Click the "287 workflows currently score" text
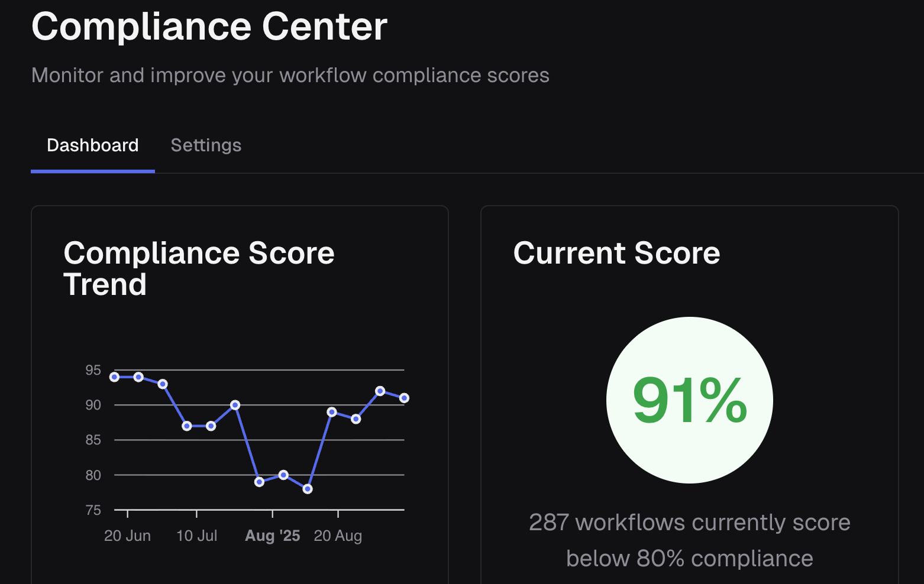 pyautogui.click(x=690, y=523)
